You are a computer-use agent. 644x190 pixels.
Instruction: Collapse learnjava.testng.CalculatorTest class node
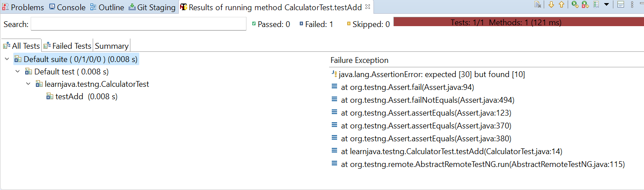(28, 84)
